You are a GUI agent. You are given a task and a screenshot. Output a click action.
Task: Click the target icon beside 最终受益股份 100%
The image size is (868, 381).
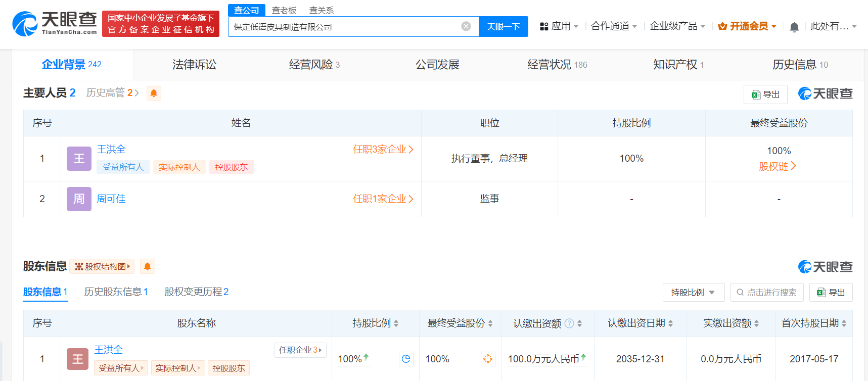[x=488, y=359]
